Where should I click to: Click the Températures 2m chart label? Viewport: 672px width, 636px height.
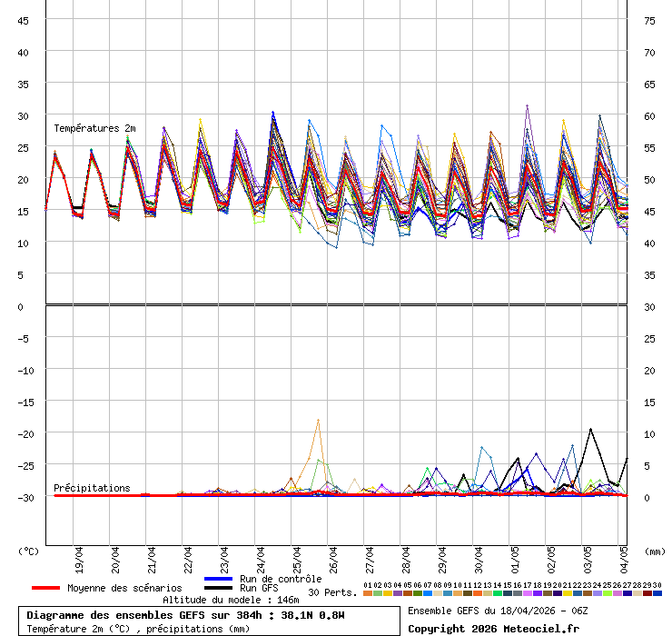[x=94, y=128]
